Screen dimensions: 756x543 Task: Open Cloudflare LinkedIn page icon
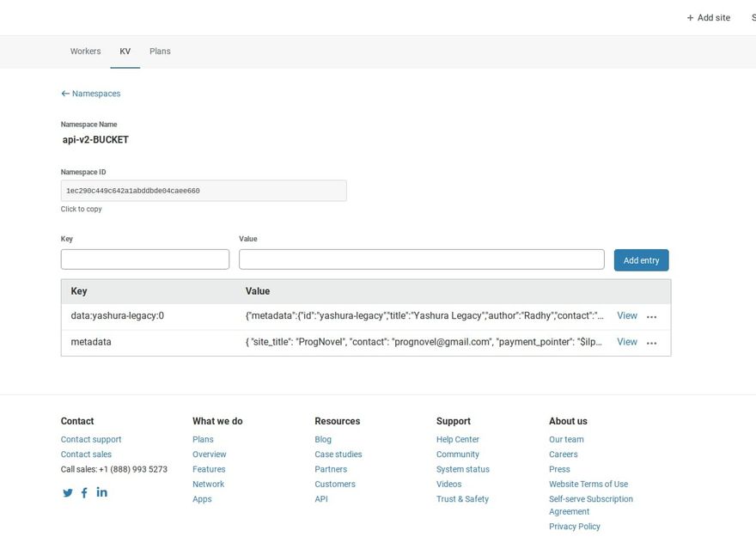click(101, 492)
